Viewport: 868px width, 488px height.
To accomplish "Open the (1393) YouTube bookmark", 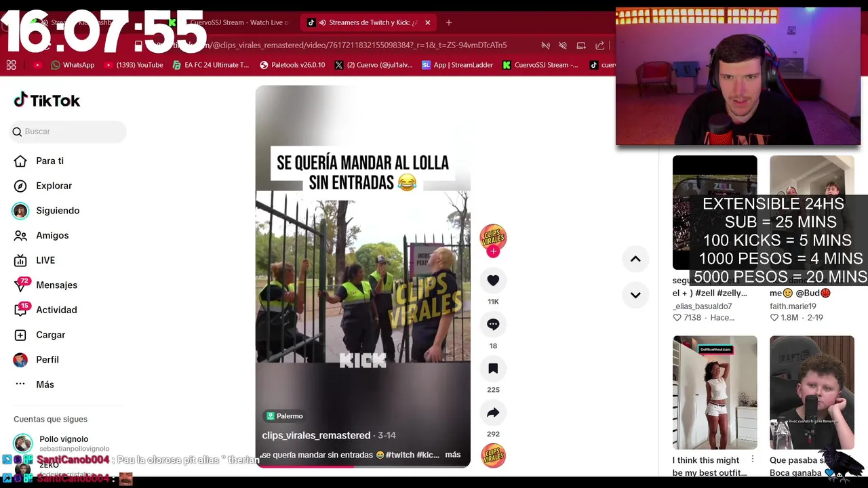I will click(134, 65).
